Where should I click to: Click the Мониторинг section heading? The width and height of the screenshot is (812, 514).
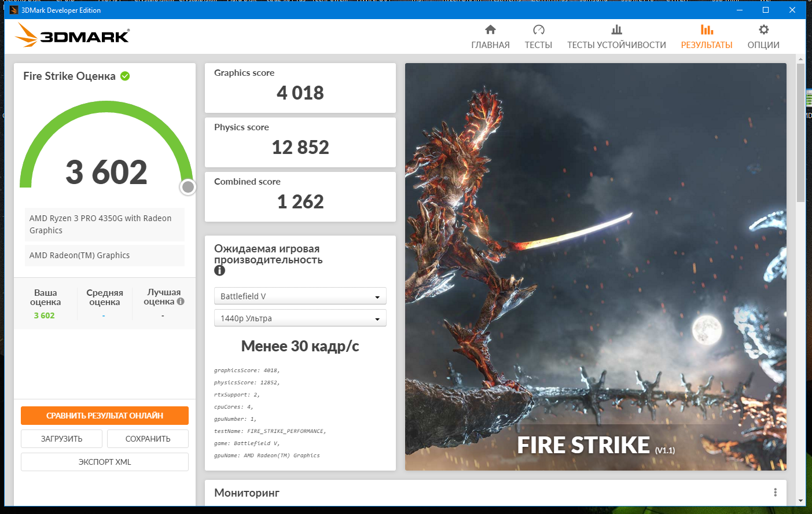(247, 493)
